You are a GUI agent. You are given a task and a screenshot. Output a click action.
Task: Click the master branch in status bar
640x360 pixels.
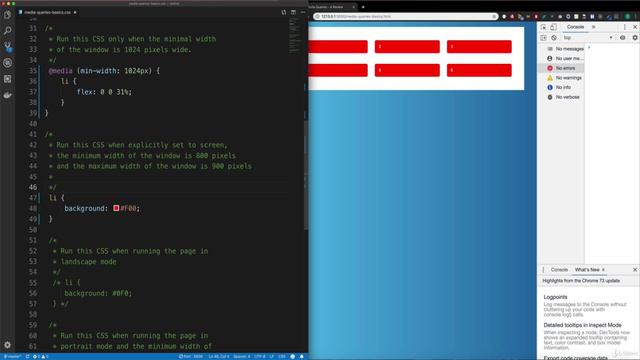pos(12,356)
